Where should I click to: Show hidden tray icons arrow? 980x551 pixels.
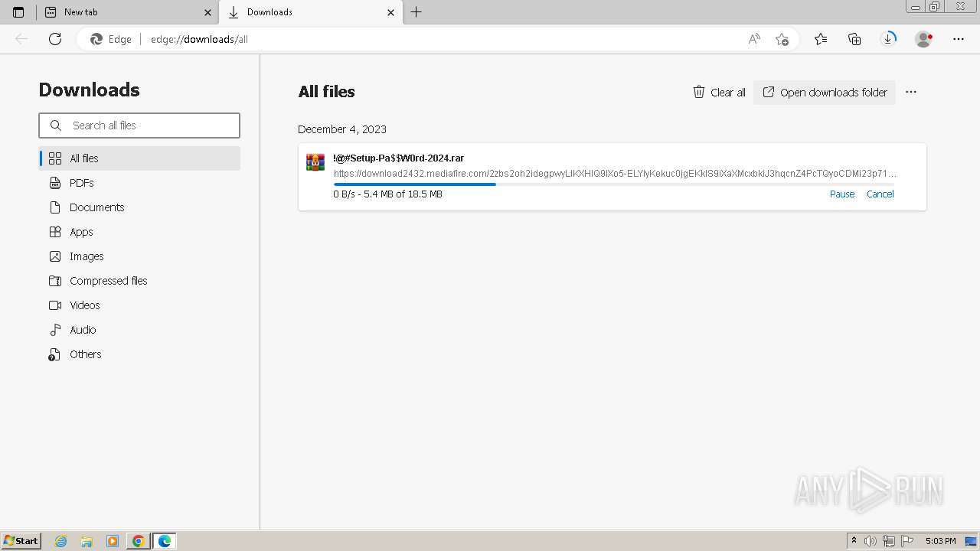pyautogui.click(x=854, y=541)
